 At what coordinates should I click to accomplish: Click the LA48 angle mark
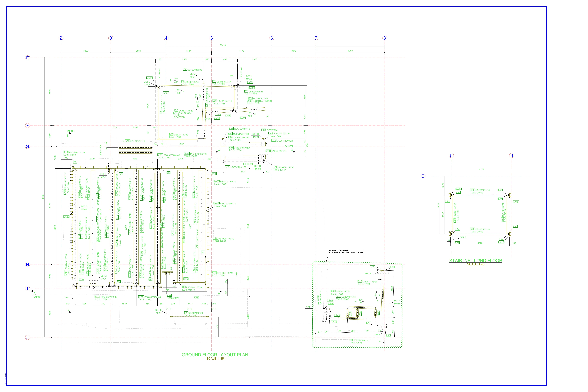228,115
